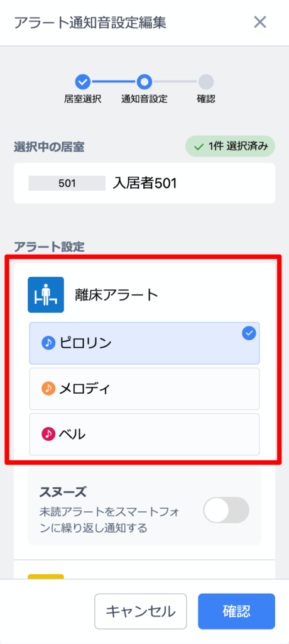Go back to the 居室選択 step

(83, 82)
